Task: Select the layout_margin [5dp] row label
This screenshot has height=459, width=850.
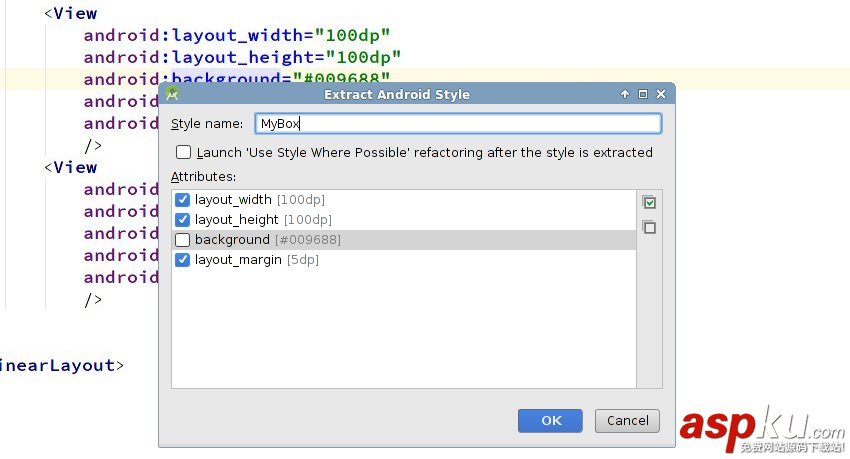Action: point(257,260)
